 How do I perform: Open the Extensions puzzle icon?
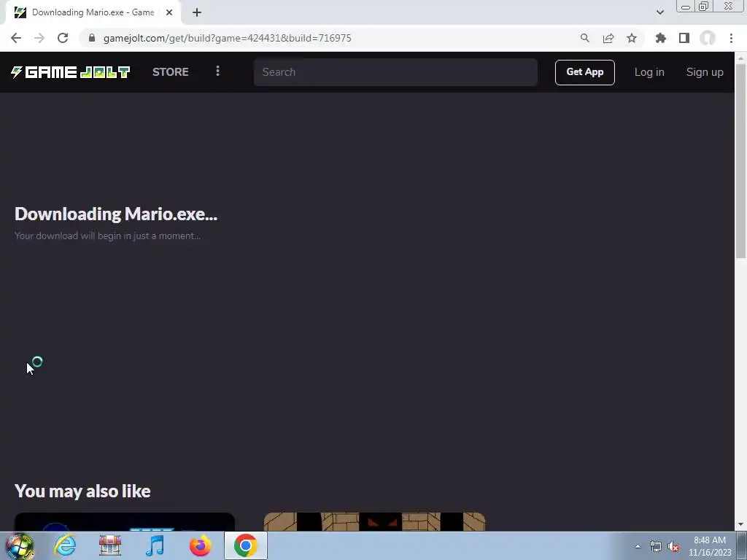point(660,38)
